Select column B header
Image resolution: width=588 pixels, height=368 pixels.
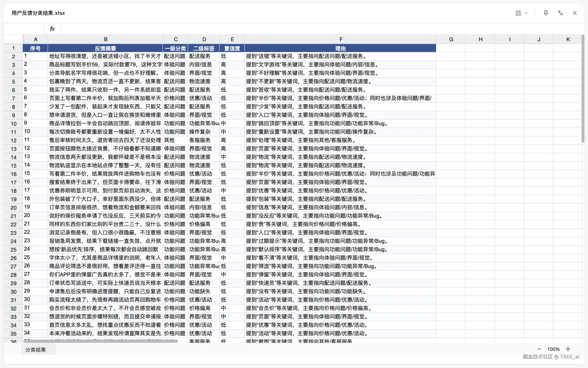click(105, 39)
